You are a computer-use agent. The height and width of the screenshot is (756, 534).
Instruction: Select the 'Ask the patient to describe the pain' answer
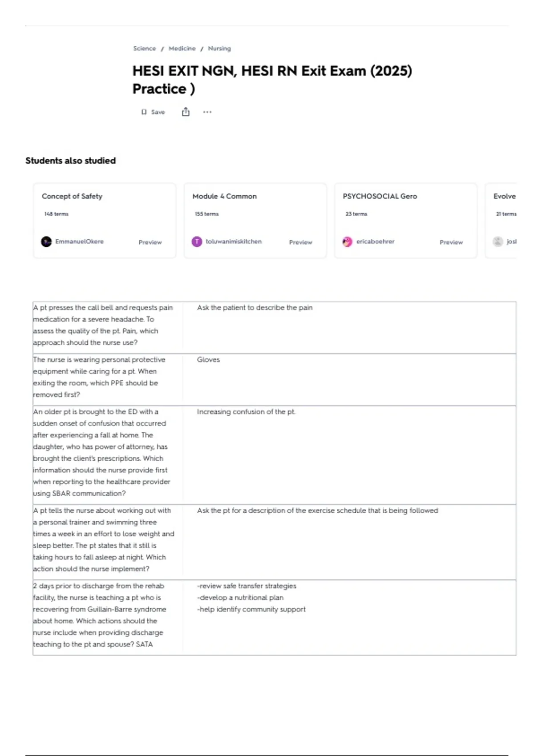click(x=255, y=308)
